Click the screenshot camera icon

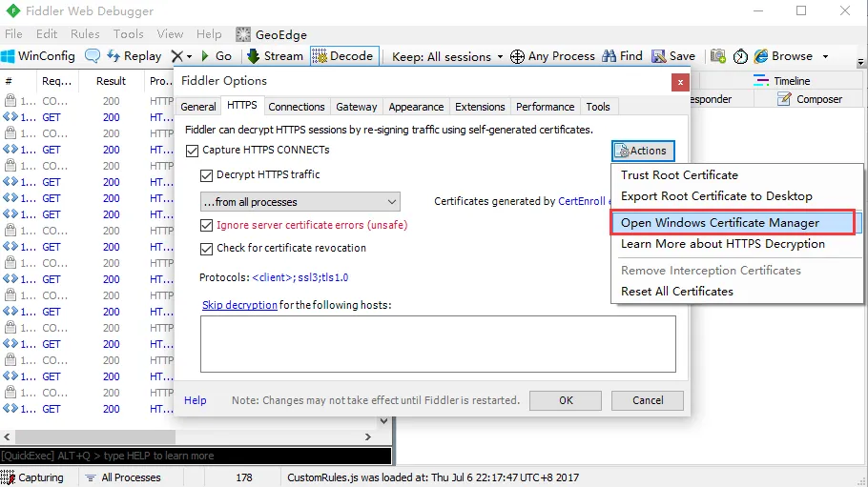click(718, 56)
